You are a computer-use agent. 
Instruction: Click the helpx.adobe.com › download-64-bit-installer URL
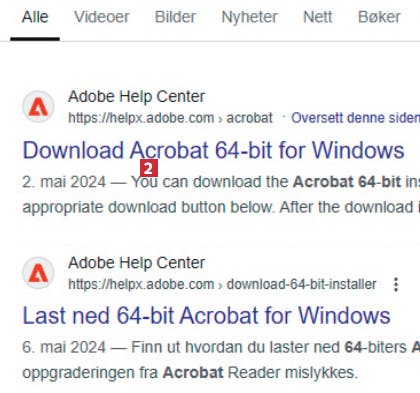pyautogui.click(x=222, y=284)
